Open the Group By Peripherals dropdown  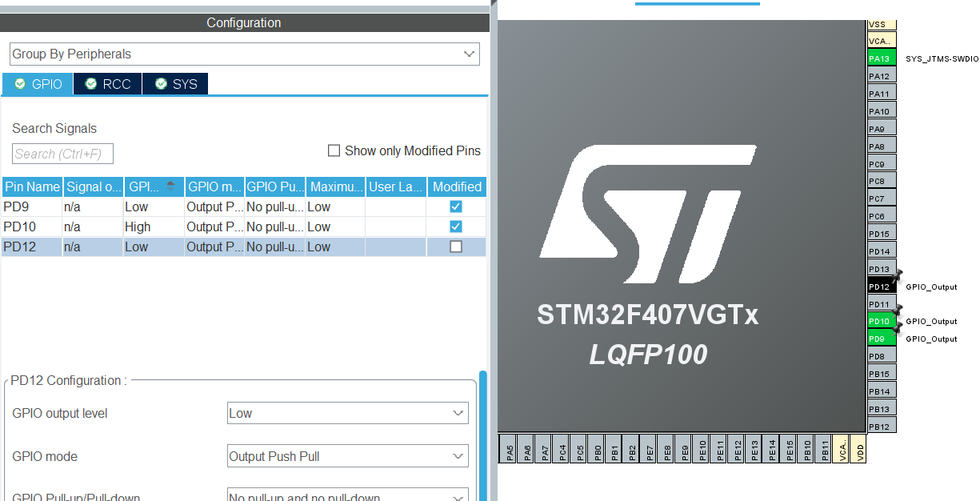click(x=245, y=54)
